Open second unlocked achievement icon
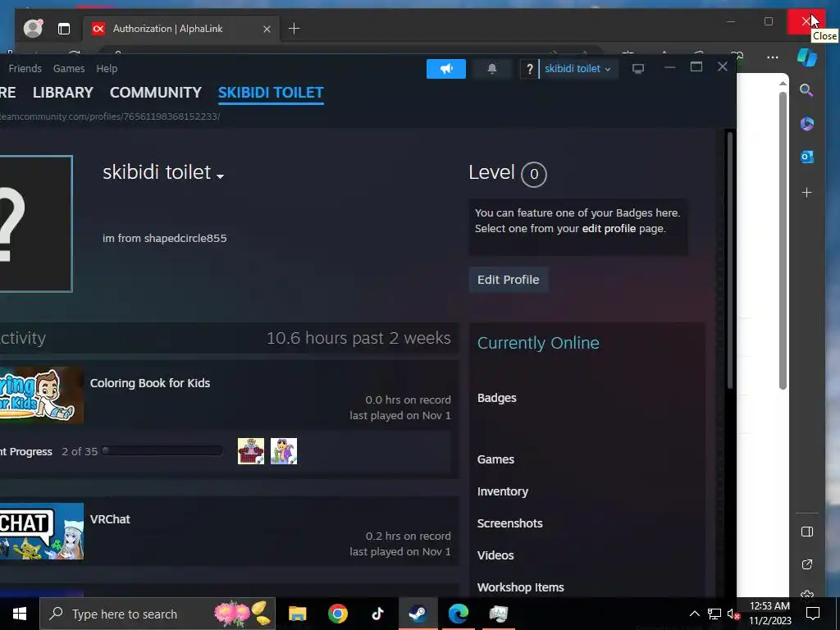Viewport: 840px width, 630px height. click(x=283, y=451)
